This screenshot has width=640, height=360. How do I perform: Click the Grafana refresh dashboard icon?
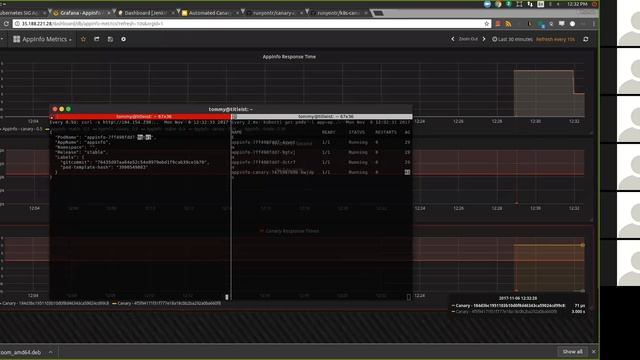(586, 39)
